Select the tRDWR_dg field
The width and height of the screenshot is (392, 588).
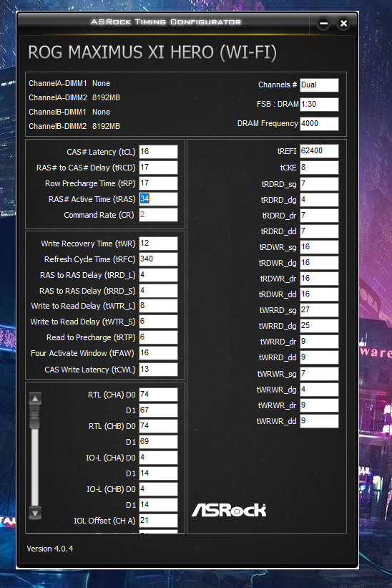[319, 263]
